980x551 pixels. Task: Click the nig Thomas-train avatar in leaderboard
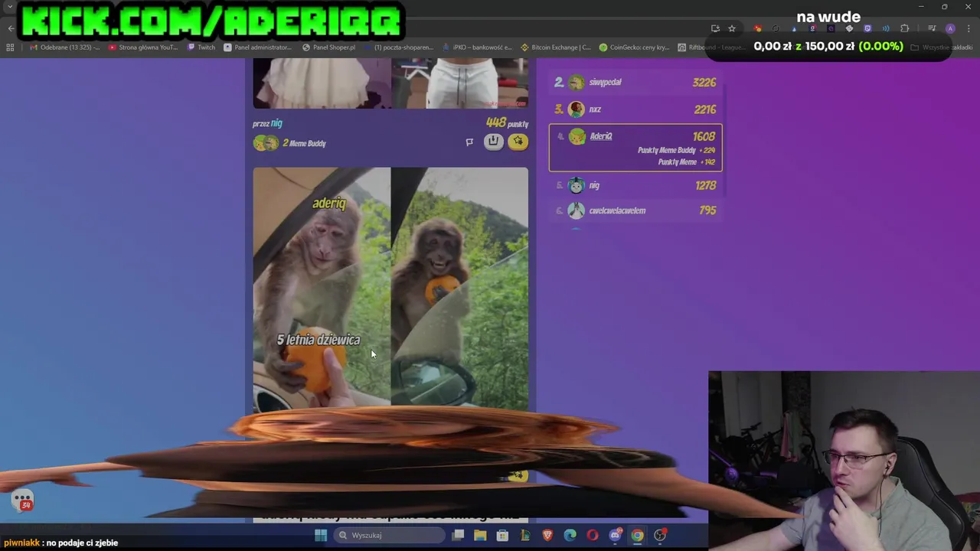tap(577, 185)
